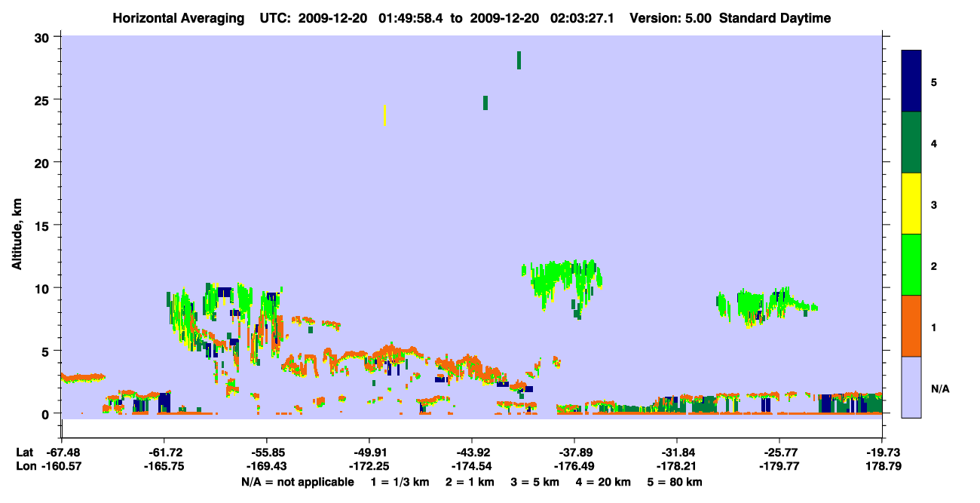Click the '4 = 20 km' legend entry
This screenshot has height=503, width=980.
pyautogui.click(x=605, y=482)
